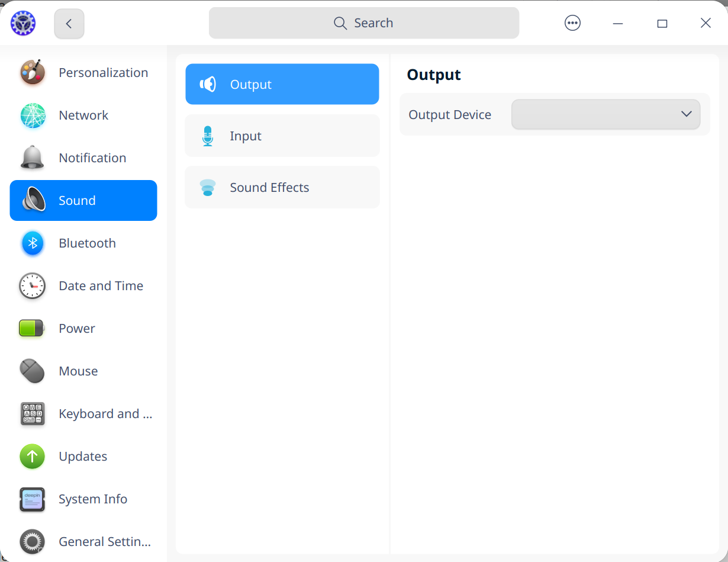Click the Updates green arrow icon

[33, 457]
